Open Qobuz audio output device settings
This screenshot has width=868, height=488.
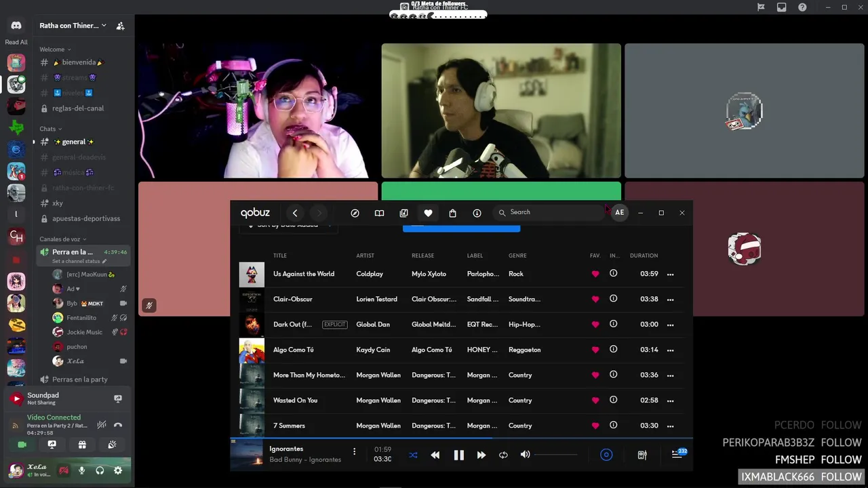pos(642,455)
